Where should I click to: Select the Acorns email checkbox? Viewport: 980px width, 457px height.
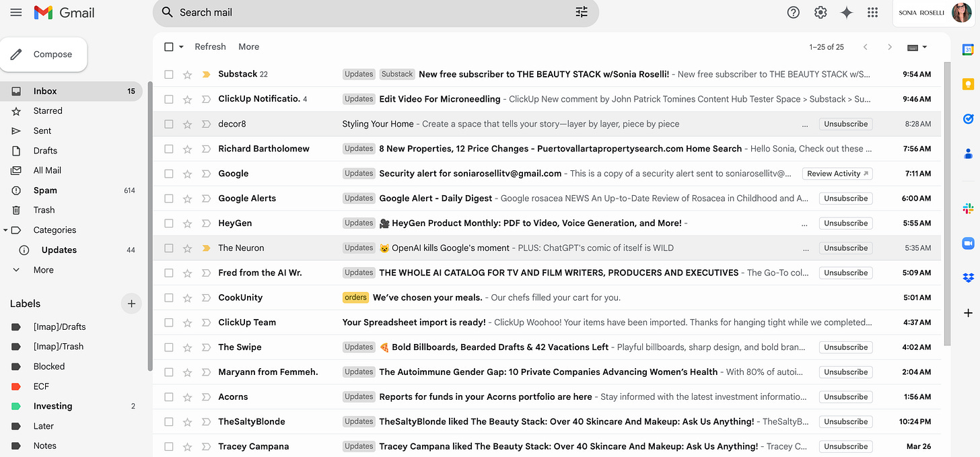[169, 397]
